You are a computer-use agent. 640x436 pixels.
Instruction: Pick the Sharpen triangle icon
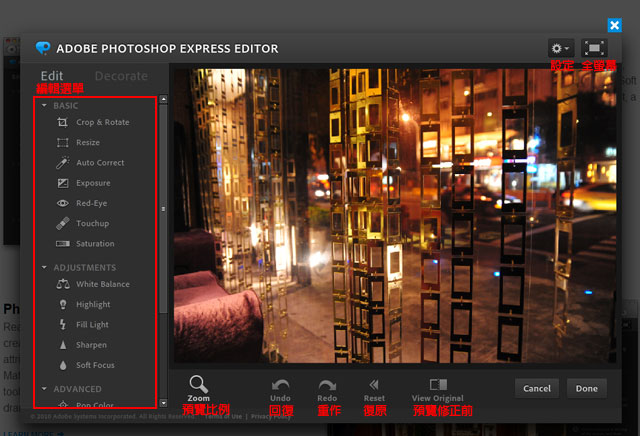click(63, 345)
